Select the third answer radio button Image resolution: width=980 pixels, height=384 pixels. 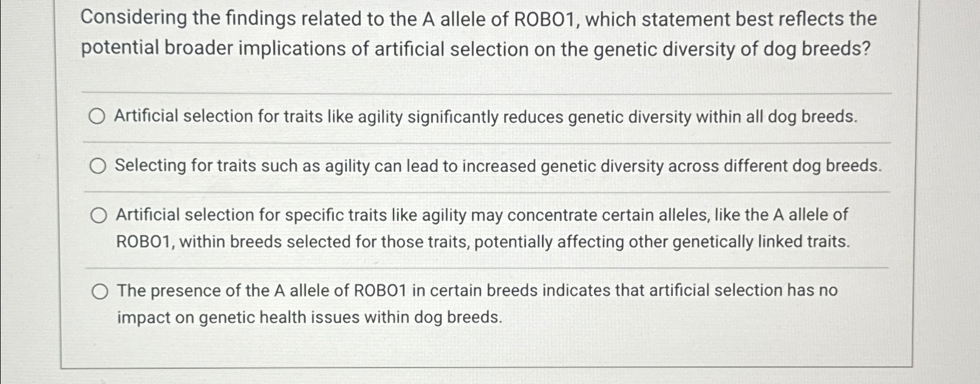pos(98,216)
